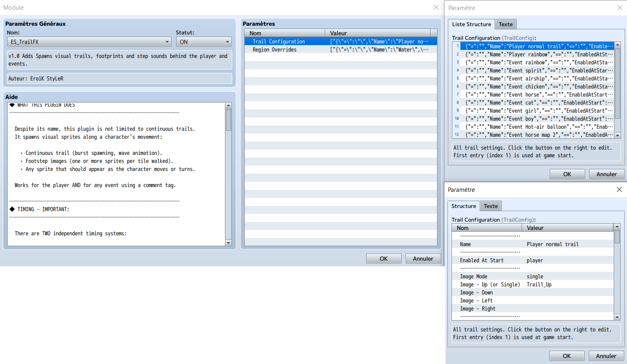Select the Enabled At Start row
The width and height of the screenshot is (627, 364).
(533, 260)
